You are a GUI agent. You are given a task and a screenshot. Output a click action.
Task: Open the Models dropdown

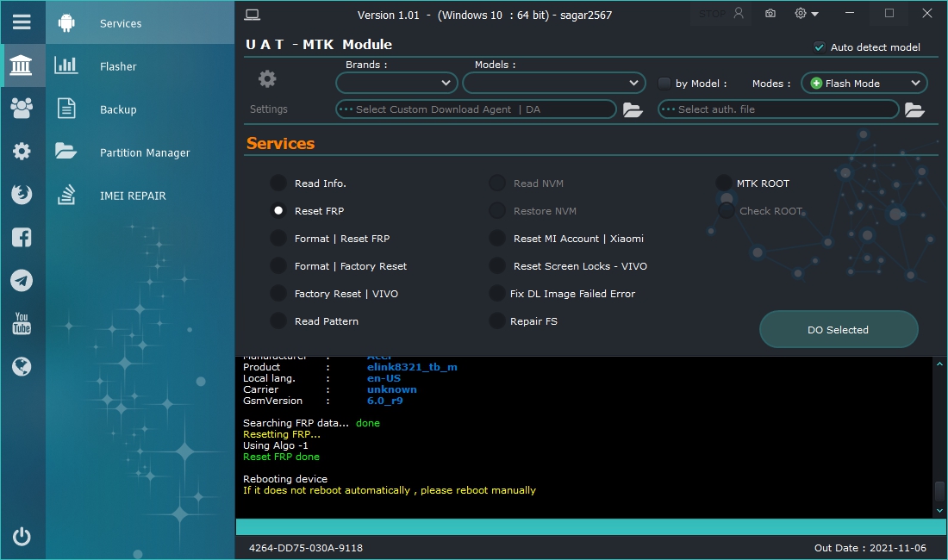coord(554,83)
